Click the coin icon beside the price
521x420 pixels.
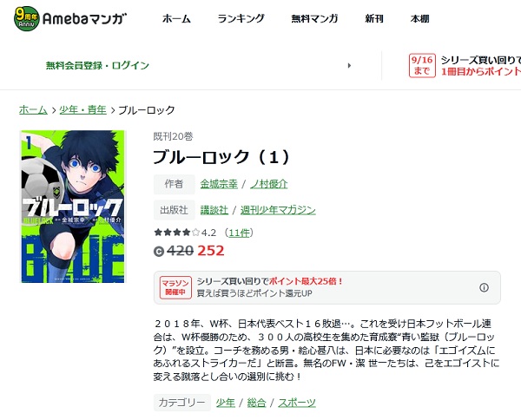(159, 252)
